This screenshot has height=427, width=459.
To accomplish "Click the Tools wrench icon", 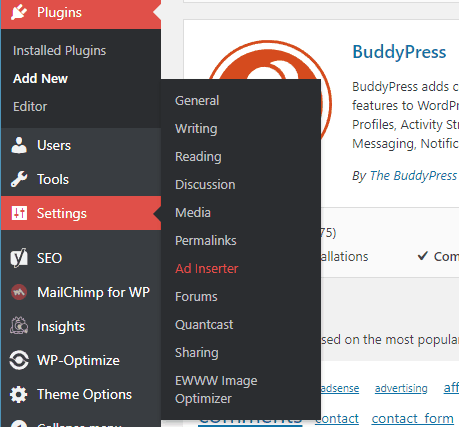I will point(19,179).
